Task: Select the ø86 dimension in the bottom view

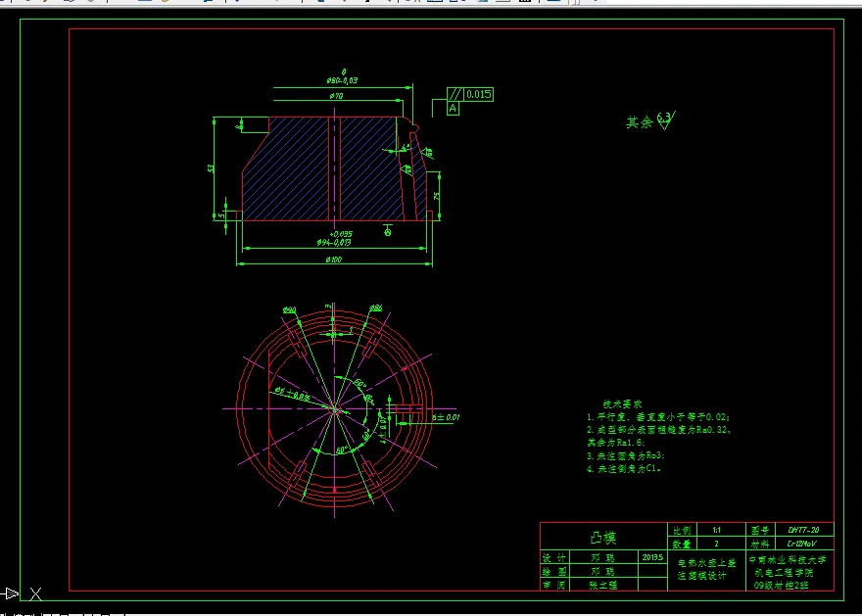Action: (x=376, y=308)
